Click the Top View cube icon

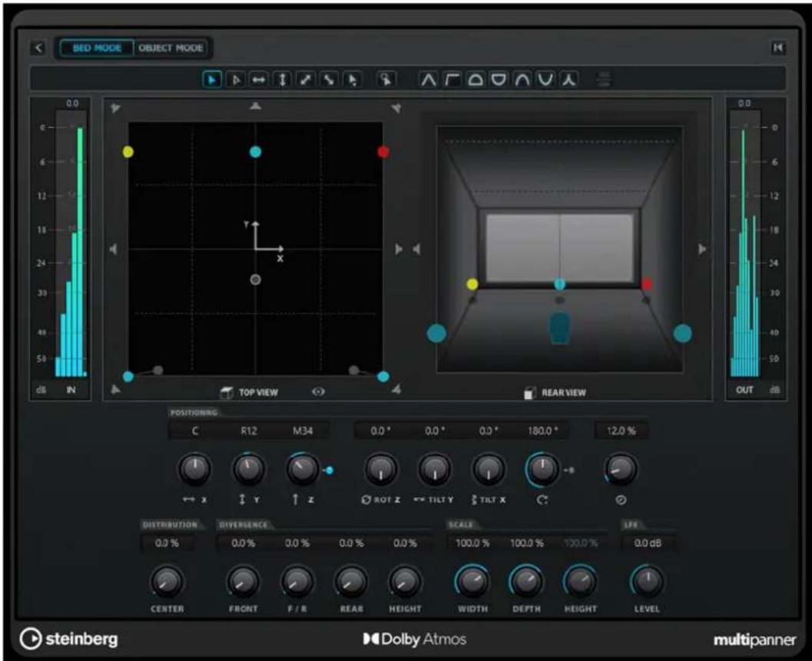[x=227, y=393]
